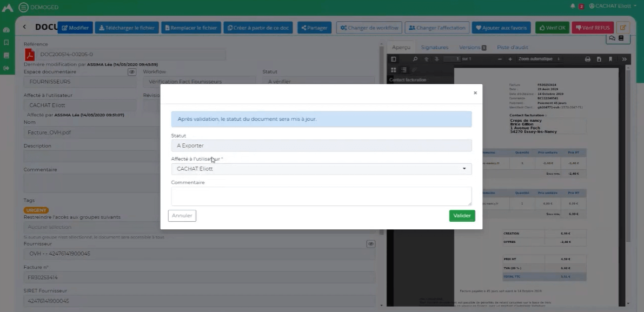Click the red PDF file icon

pyautogui.click(x=30, y=54)
